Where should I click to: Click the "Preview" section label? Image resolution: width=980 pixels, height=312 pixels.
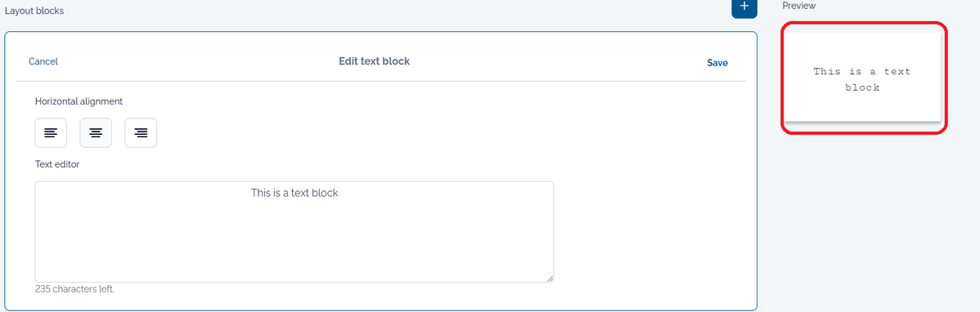click(x=799, y=6)
